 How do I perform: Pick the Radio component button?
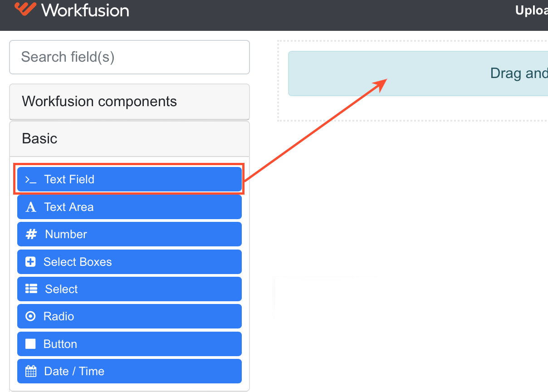point(129,316)
